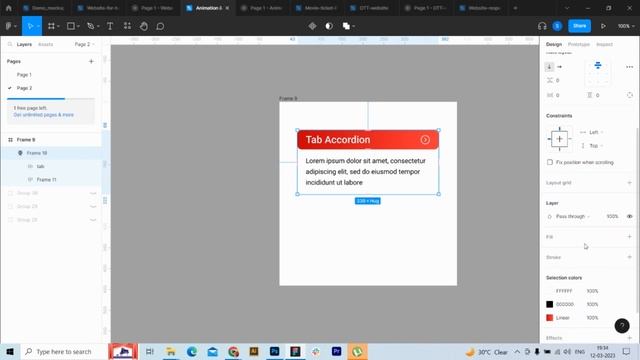Open the Resources tool
Viewport: 640px width, 360px height.
pos(127,26)
